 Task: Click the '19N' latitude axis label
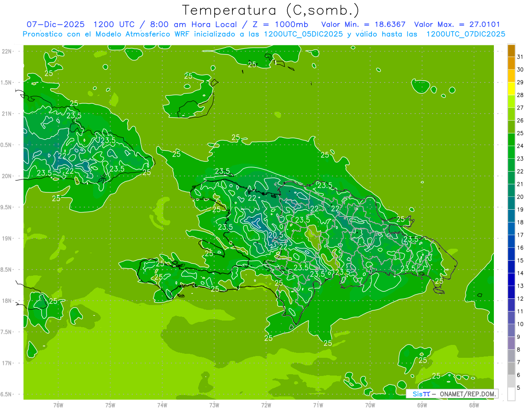[x=7, y=239]
